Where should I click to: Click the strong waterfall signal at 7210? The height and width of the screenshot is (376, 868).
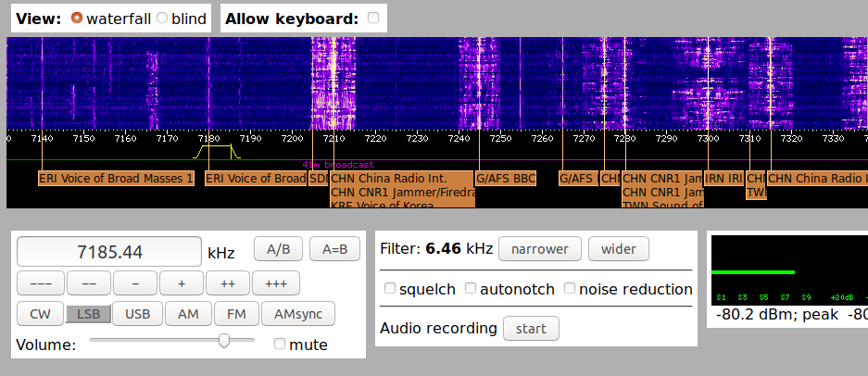pos(333,83)
